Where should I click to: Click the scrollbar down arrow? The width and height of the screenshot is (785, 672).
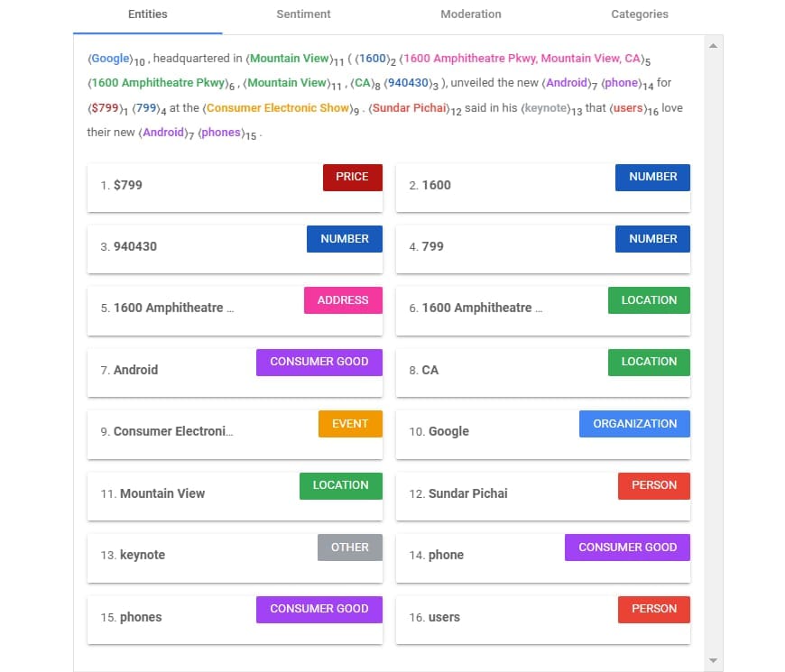point(712,661)
